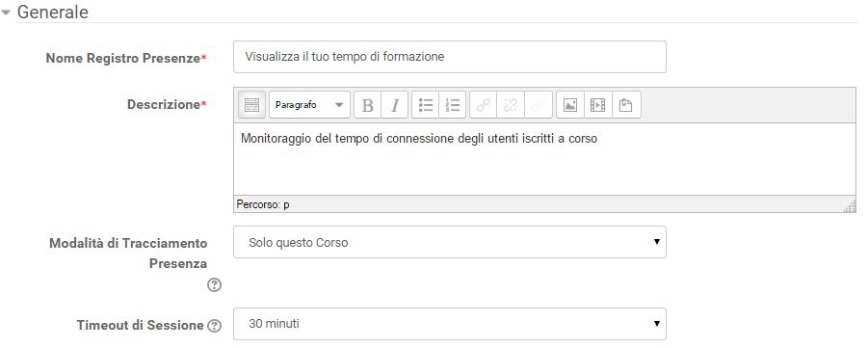The height and width of the screenshot is (348, 868).
Task: Apply bold formatting in description editor
Action: (367, 105)
